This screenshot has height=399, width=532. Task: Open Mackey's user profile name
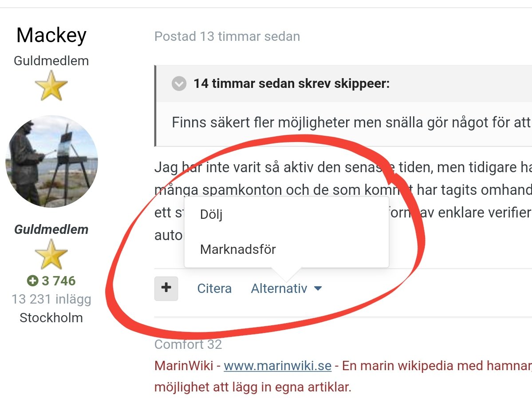[x=51, y=35]
